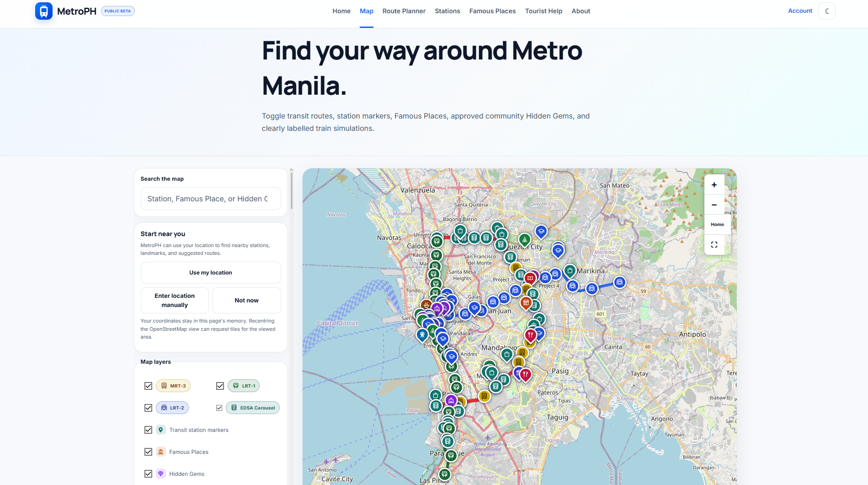The height and width of the screenshot is (485, 868).
Task: Uncheck the LRT-2 layer checkbox
Action: click(x=148, y=408)
